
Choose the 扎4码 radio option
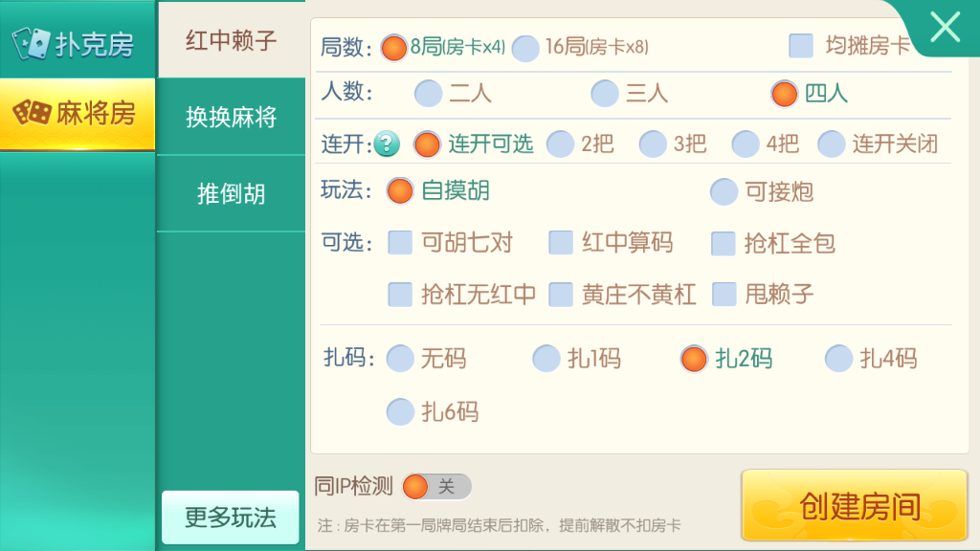pyautogui.click(x=838, y=359)
